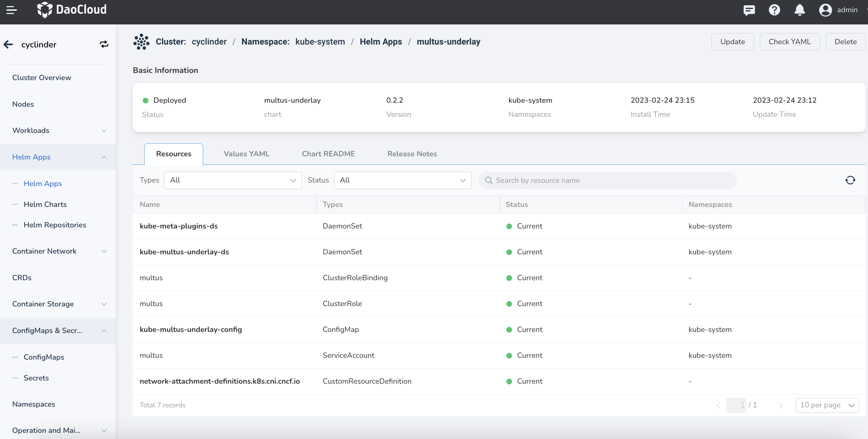The height and width of the screenshot is (439, 868).
Task: Click the version value 0.2.2
Action: pos(395,100)
